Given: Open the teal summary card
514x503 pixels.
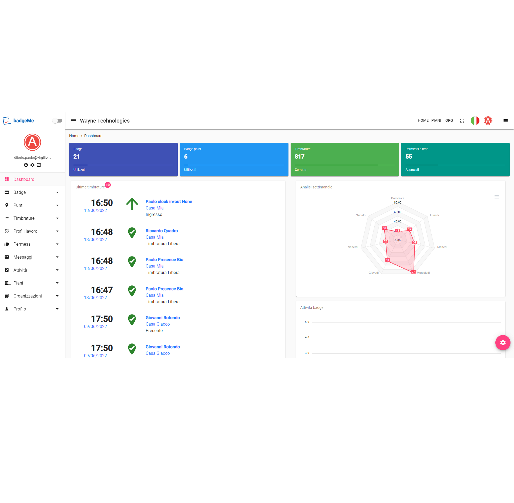Looking at the screenshot, I should click(455, 159).
